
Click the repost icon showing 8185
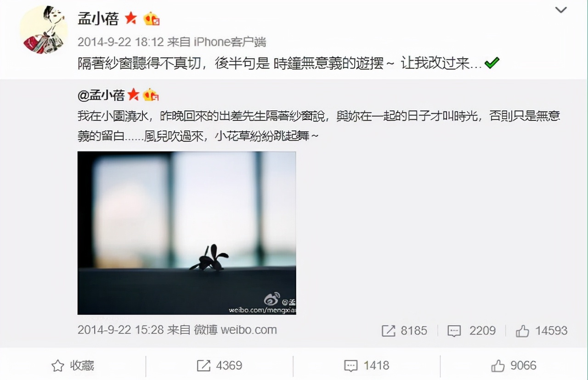pyautogui.click(x=404, y=330)
